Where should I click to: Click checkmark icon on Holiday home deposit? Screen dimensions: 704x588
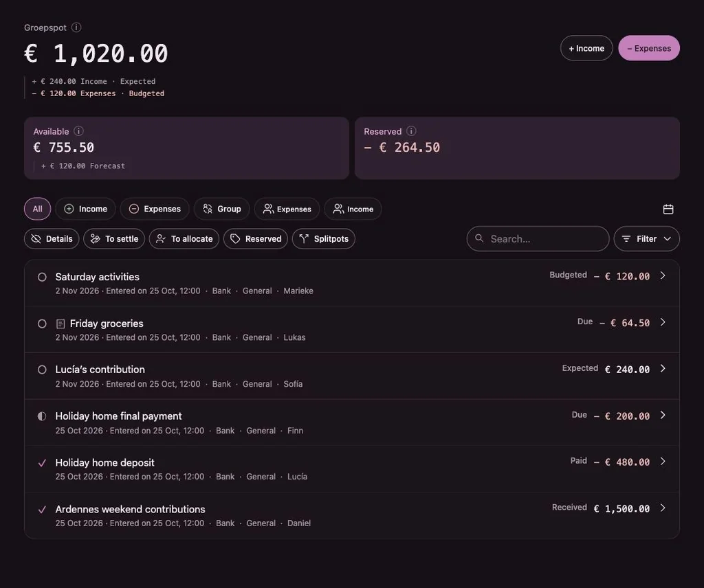pos(42,463)
